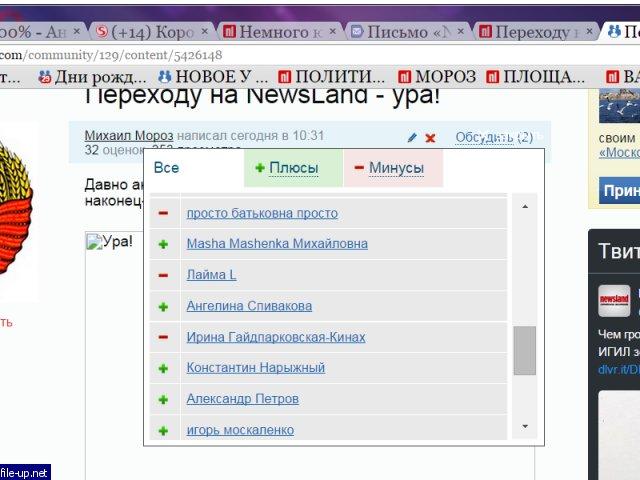
Task: Click the seagulls thumbnail image
Action: point(620,105)
